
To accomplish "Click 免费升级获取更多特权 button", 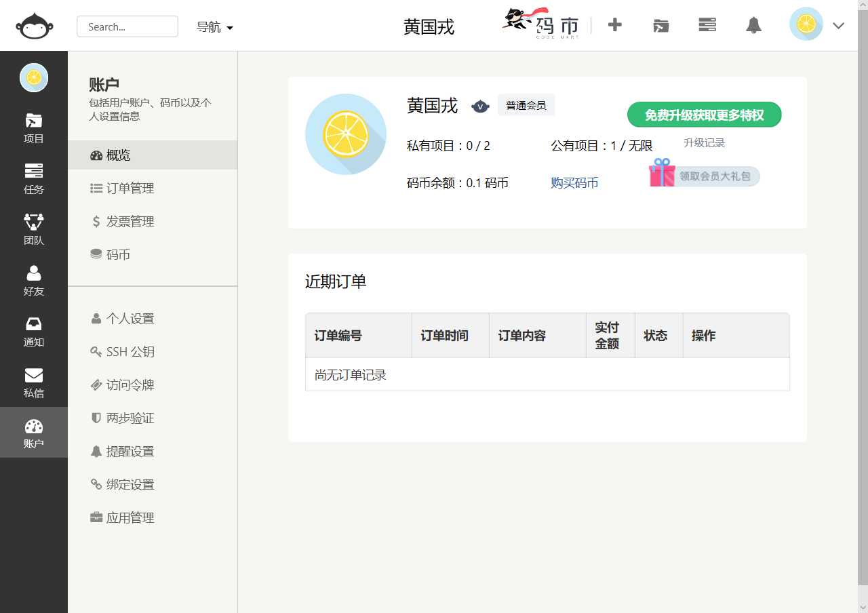I will (704, 115).
